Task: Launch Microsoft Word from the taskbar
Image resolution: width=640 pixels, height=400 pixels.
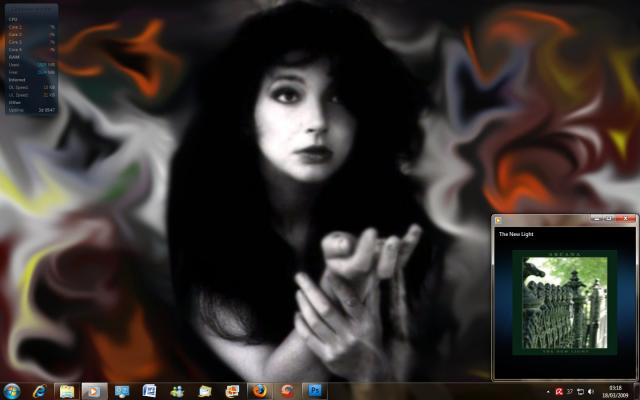Action: [x=149, y=391]
